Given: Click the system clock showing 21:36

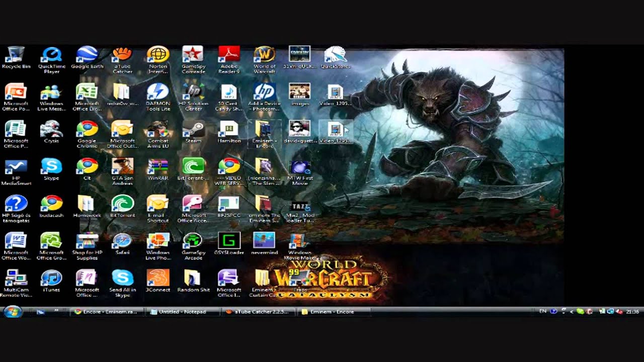Looking at the screenshot, I should click(632, 312).
